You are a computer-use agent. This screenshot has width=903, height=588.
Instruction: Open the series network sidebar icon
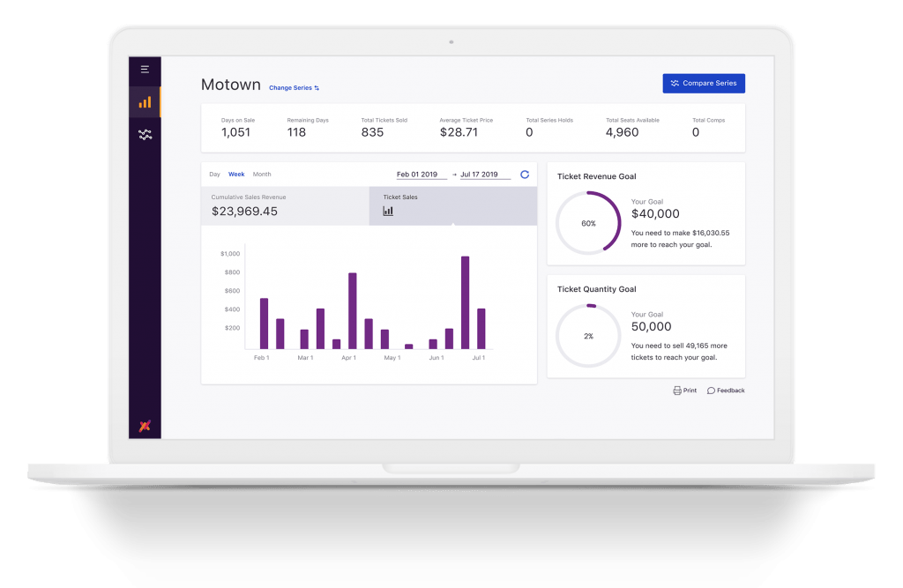tap(144, 134)
